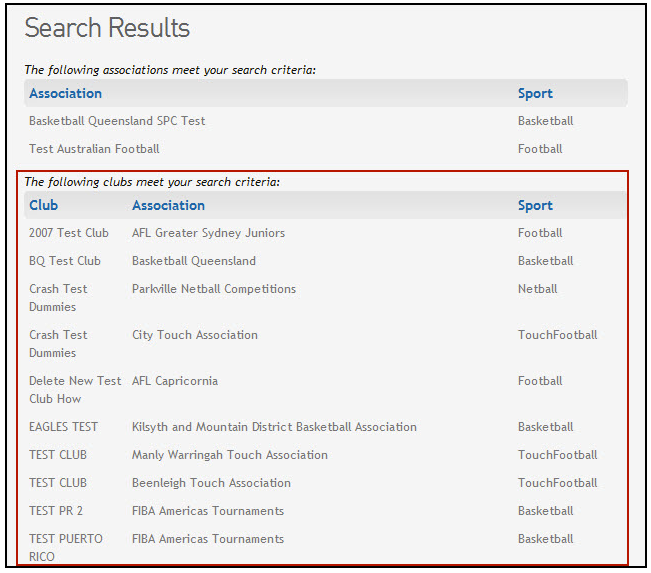651x573 pixels.
Task: Open the 2007 Test Club result
Action: (69, 233)
